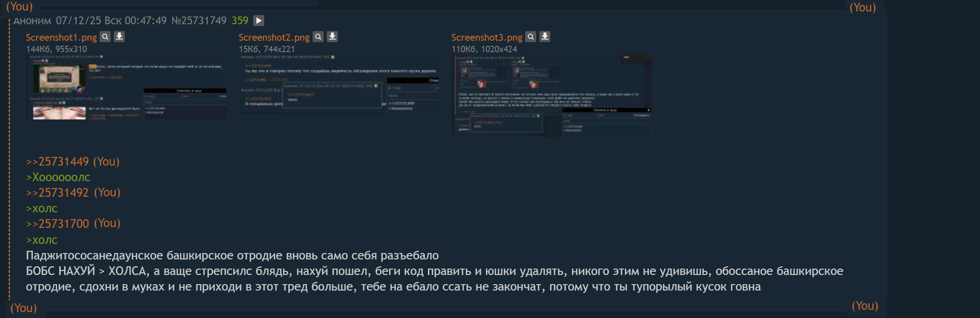Viewport: 980px width, 318px height.
Task: Enlarge the Screenshot3.png thumbnail
Action: pos(551,96)
